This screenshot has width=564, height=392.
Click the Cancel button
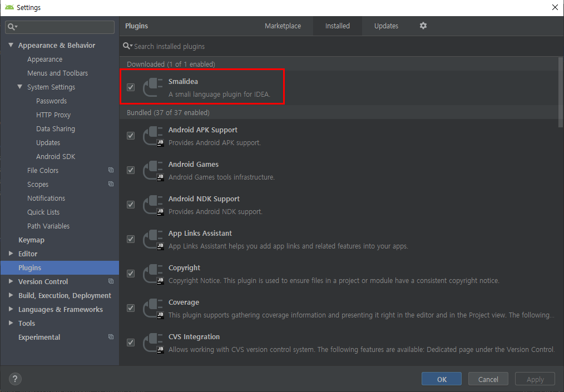coord(488,379)
